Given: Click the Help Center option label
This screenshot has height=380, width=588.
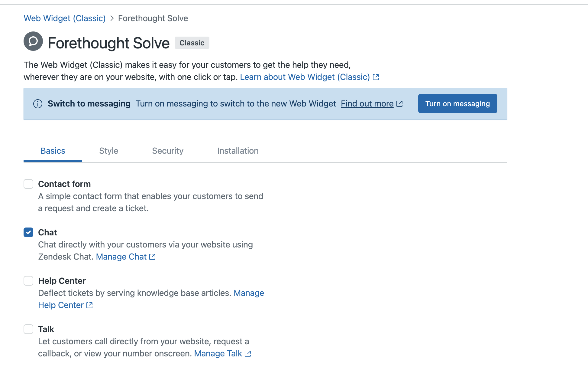Looking at the screenshot, I should [62, 281].
